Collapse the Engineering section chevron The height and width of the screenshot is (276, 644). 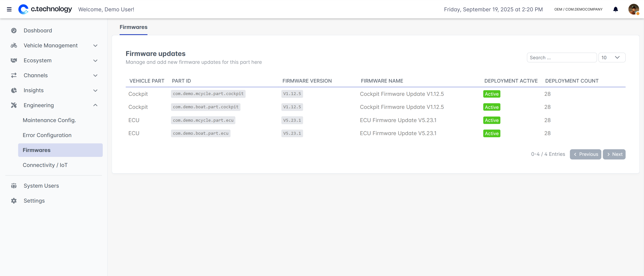coord(95,105)
